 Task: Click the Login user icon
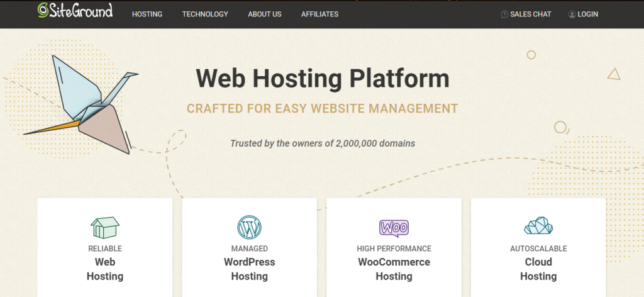tap(572, 14)
